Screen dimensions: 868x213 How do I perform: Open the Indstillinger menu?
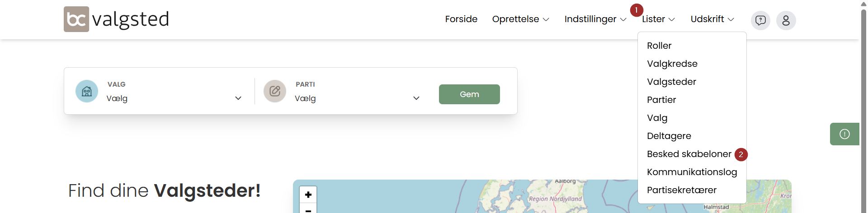pos(595,19)
